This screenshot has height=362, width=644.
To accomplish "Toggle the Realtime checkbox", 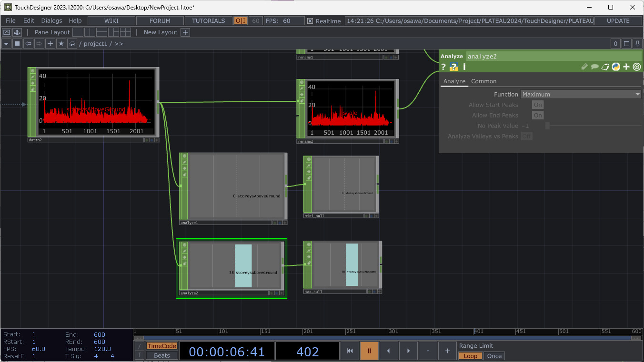I will pos(310,21).
